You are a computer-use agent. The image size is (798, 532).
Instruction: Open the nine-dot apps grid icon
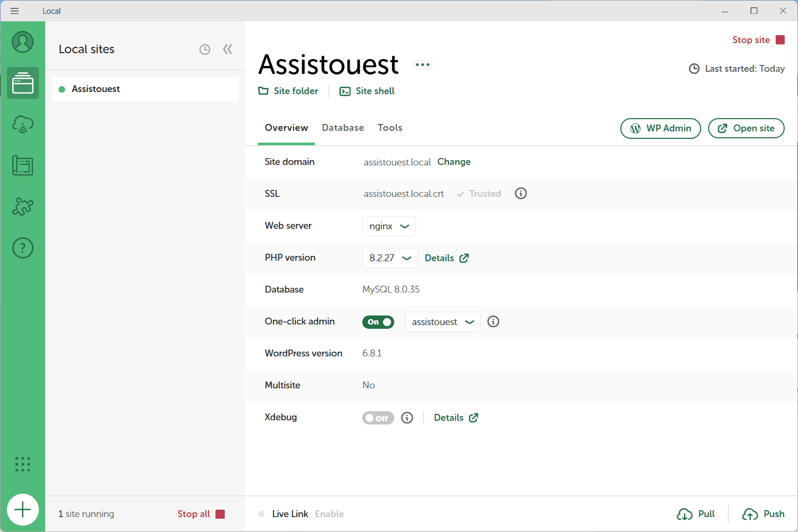23,464
